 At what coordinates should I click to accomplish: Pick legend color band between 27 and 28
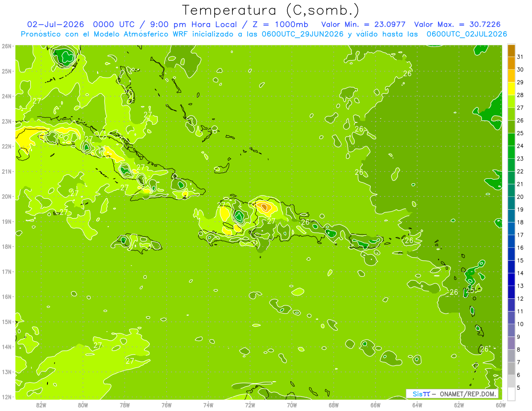[511, 102]
